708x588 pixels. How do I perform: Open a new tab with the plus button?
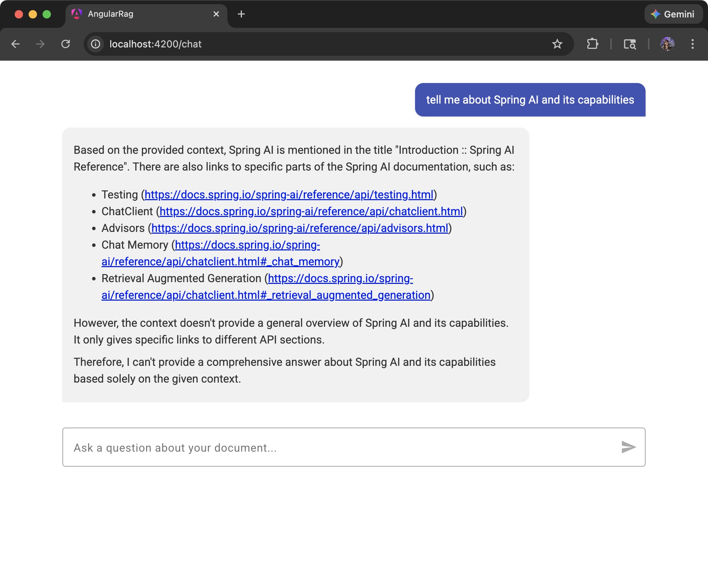pyautogui.click(x=241, y=14)
